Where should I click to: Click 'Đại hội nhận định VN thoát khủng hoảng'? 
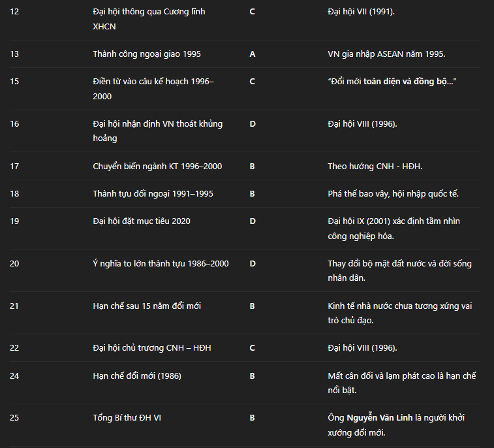[x=157, y=131]
